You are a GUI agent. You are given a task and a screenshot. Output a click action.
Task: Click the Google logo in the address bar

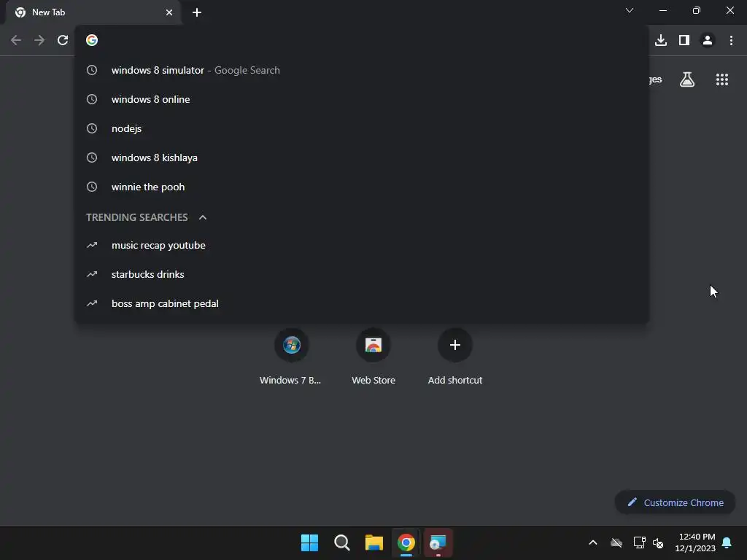coord(92,41)
